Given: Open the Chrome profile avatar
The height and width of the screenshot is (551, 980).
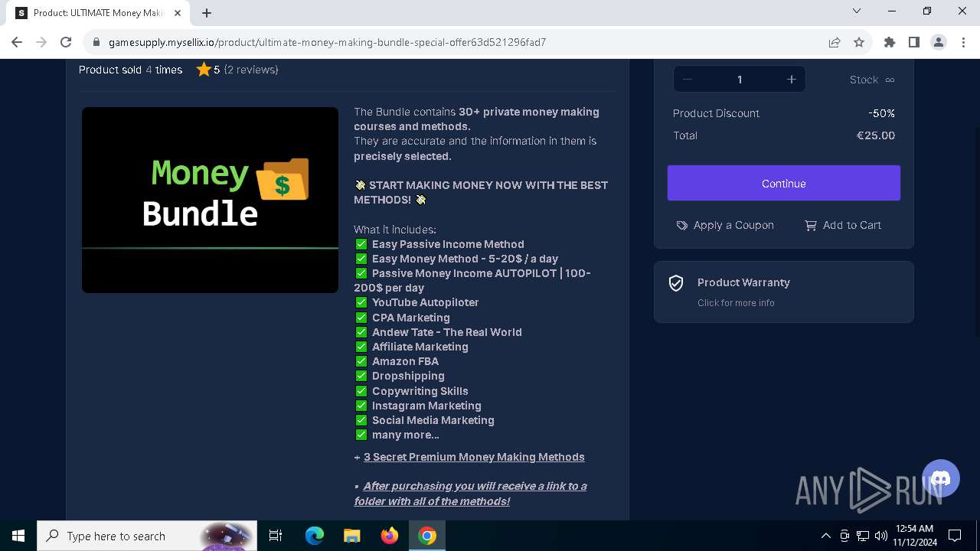Looking at the screenshot, I should pos(939,42).
